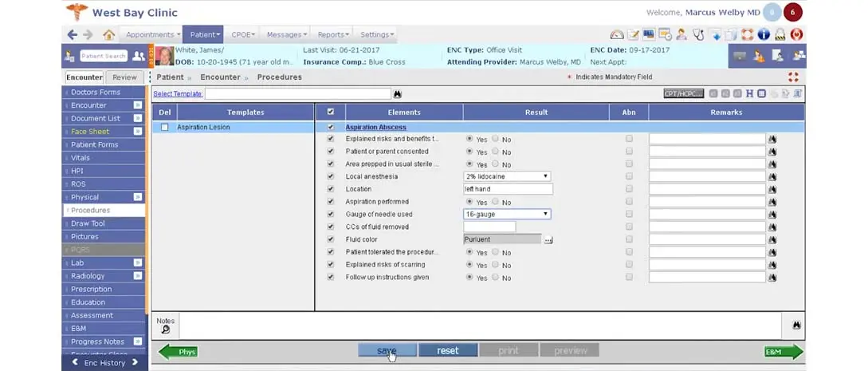Select No for Explained risks and benefits
Viewport: 868px width, 371px height.
pos(495,139)
